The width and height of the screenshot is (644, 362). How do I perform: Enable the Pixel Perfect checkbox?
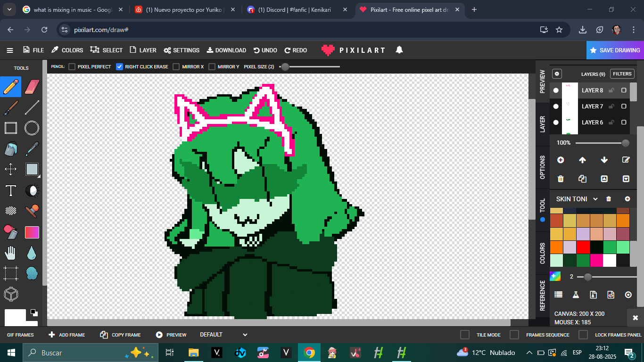(x=72, y=67)
